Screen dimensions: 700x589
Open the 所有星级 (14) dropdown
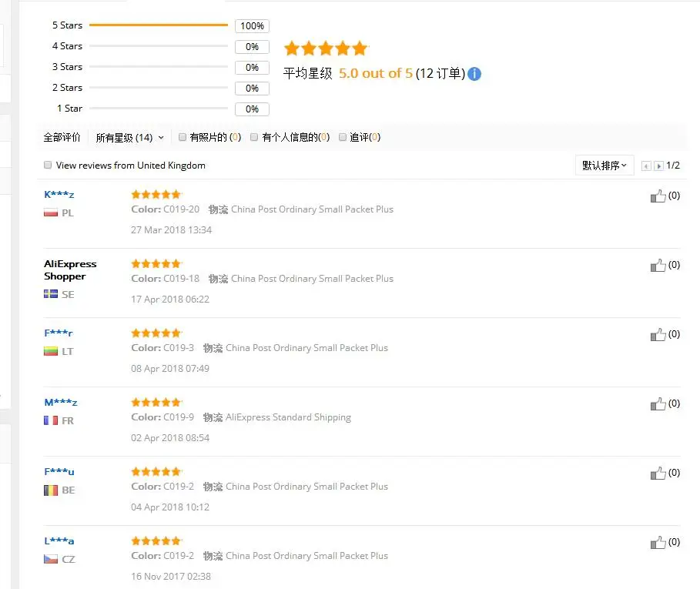click(129, 137)
